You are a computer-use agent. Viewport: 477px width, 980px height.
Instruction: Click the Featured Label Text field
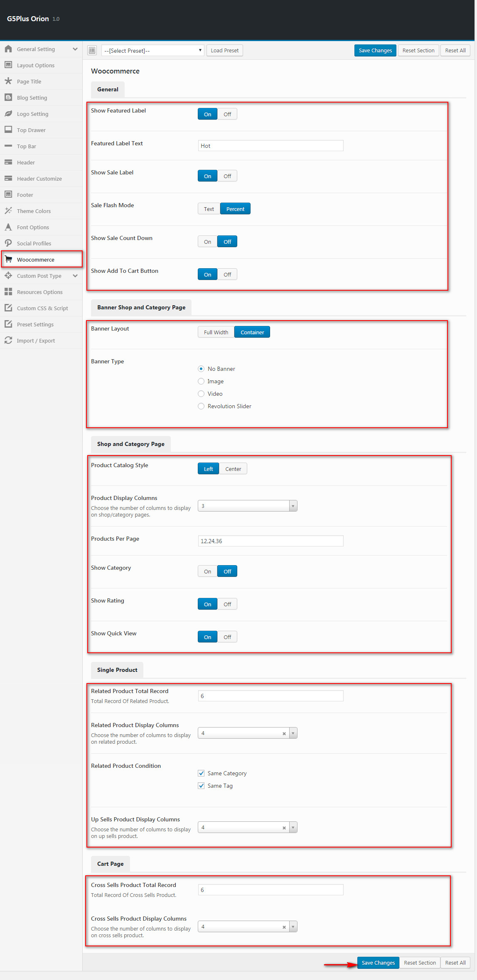(x=271, y=146)
